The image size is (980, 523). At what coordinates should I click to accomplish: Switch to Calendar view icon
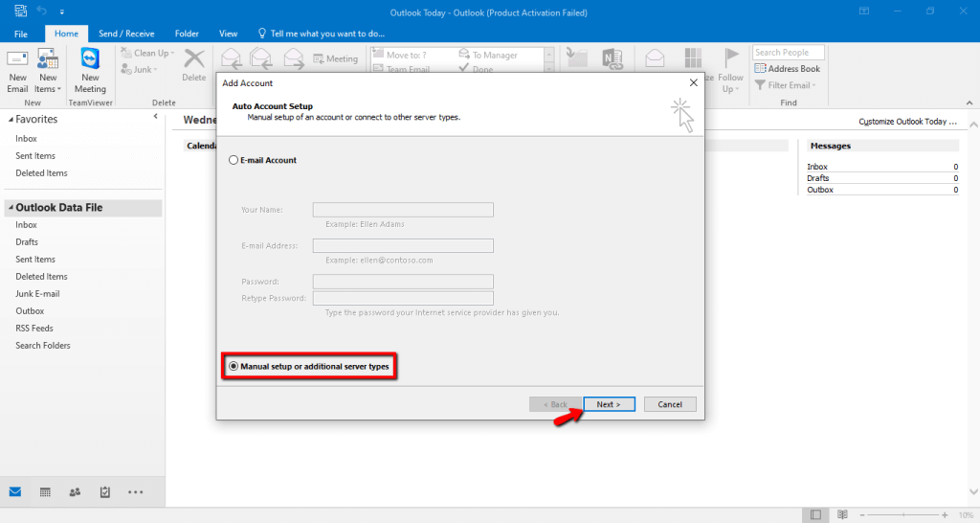(45, 492)
